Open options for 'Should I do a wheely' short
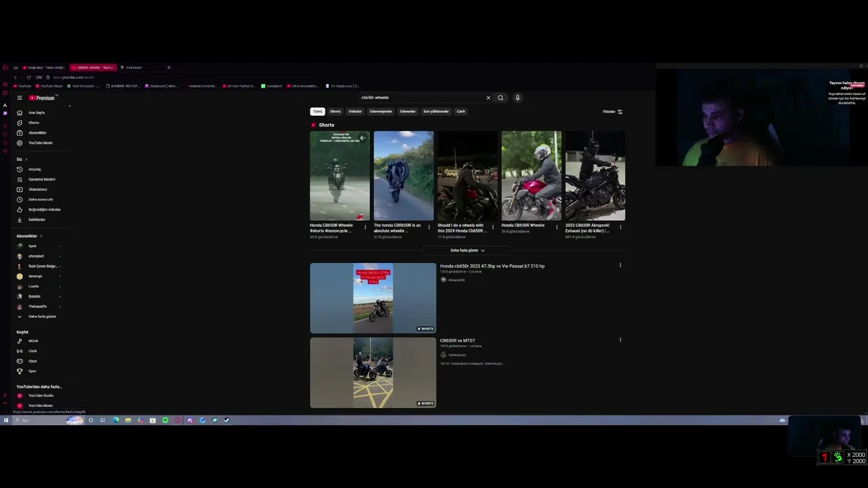Viewport: 868px width, 488px height. [493, 227]
